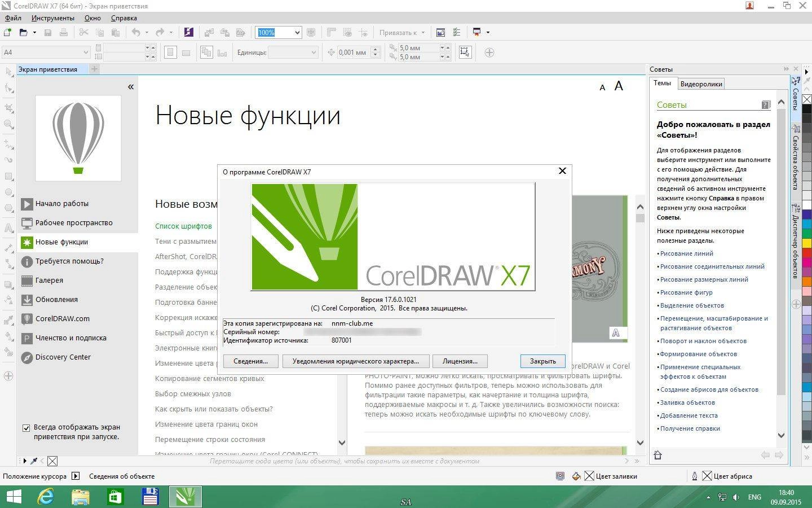This screenshot has width=812, height=508.
Task: Select the yellow swatch in color palette
Action: tap(807, 243)
